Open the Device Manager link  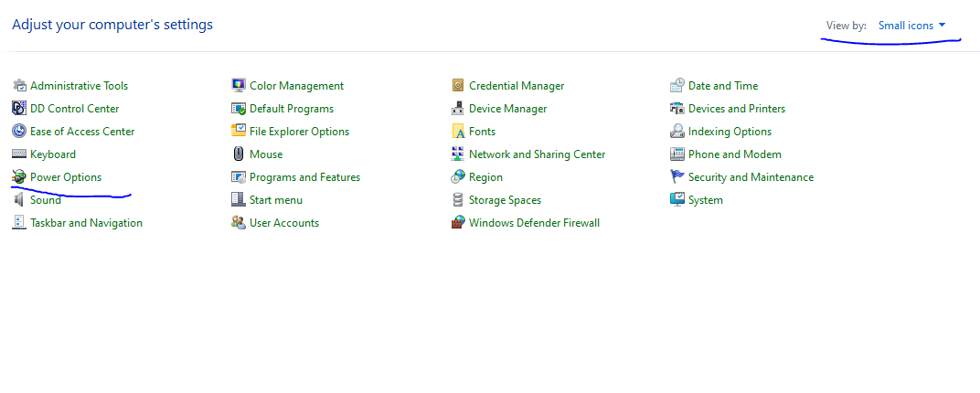(x=507, y=109)
